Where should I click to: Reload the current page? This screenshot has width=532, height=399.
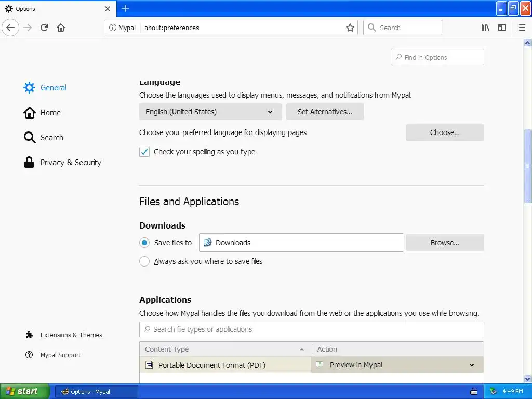coord(45,28)
